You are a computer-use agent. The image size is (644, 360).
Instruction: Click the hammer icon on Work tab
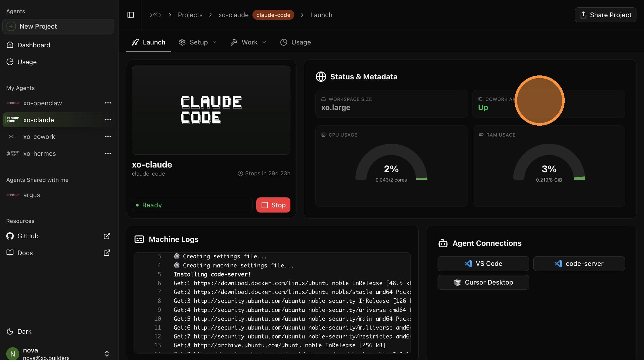[x=234, y=42]
